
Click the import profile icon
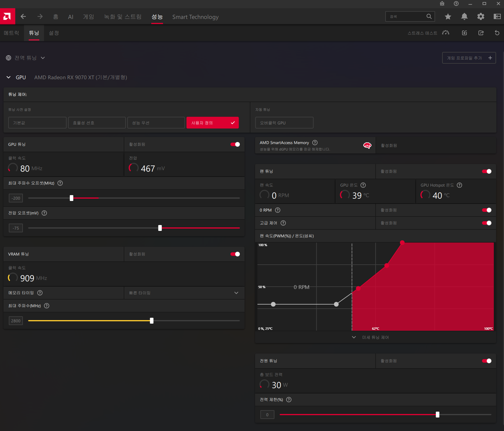[x=464, y=33]
